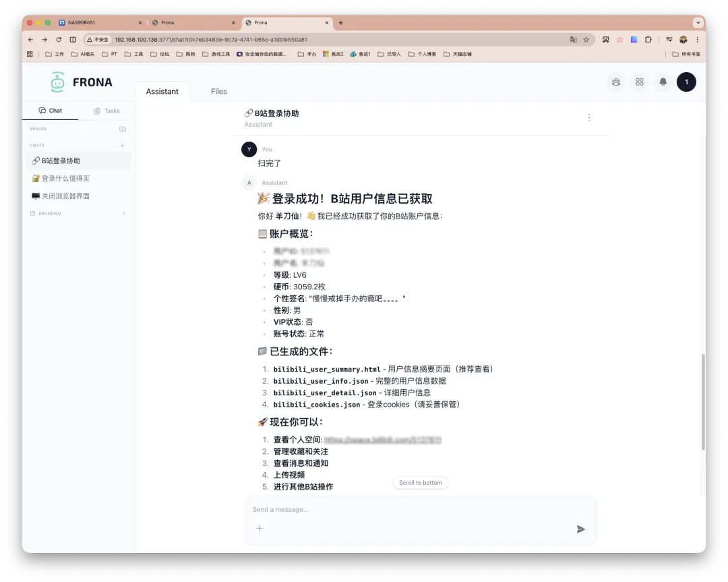
Task: Open the user avatar labeled 1
Action: [x=686, y=82]
